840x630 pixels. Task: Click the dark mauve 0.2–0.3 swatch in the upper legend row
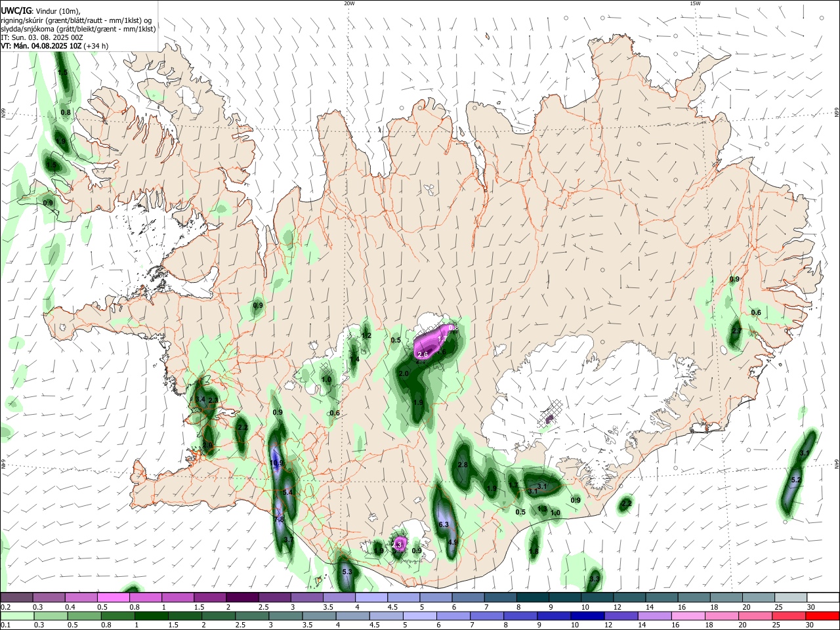click(x=16, y=597)
